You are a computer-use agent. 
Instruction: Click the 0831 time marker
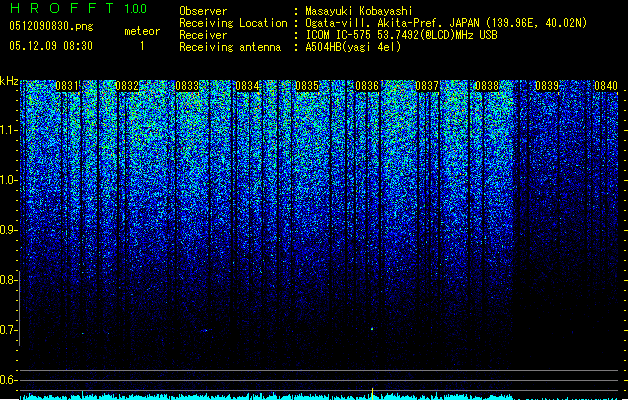click(67, 86)
